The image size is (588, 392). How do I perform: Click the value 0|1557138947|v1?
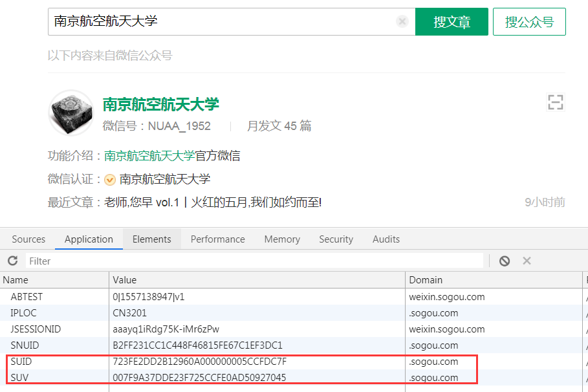coord(149,297)
